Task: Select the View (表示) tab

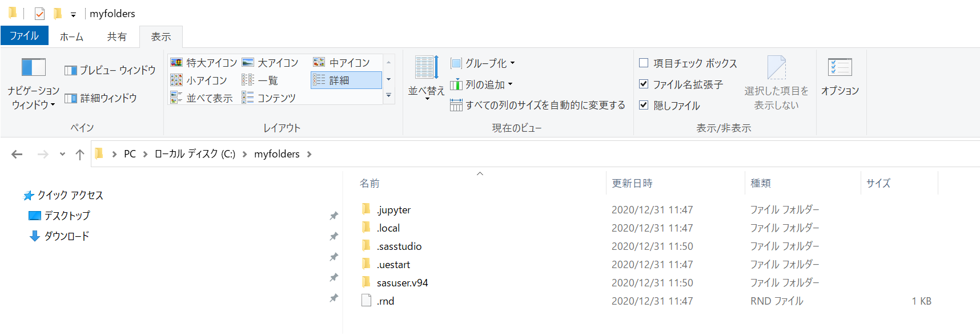Action: [161, 37]
